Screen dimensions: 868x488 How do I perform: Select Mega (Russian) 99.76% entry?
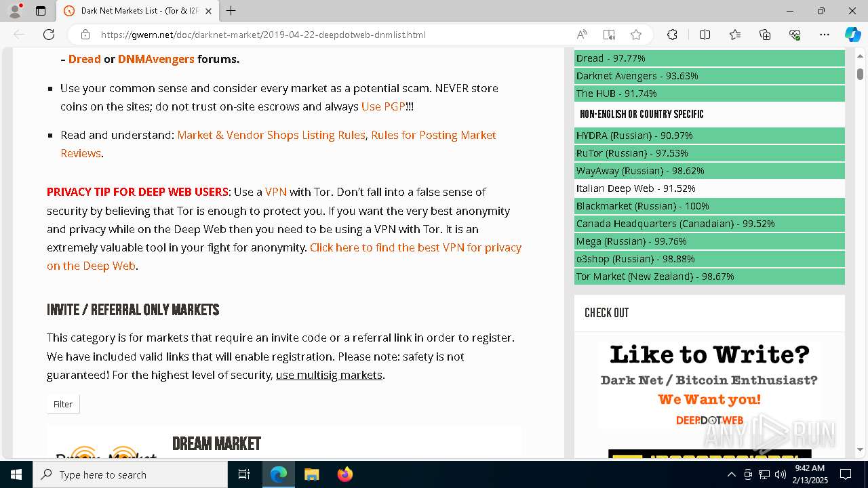[x=709, y=241]
